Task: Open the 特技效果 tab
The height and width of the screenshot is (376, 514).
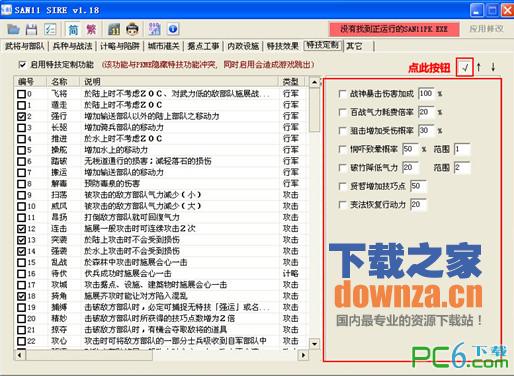Action: pyautogui.click(x=283, y=46)
